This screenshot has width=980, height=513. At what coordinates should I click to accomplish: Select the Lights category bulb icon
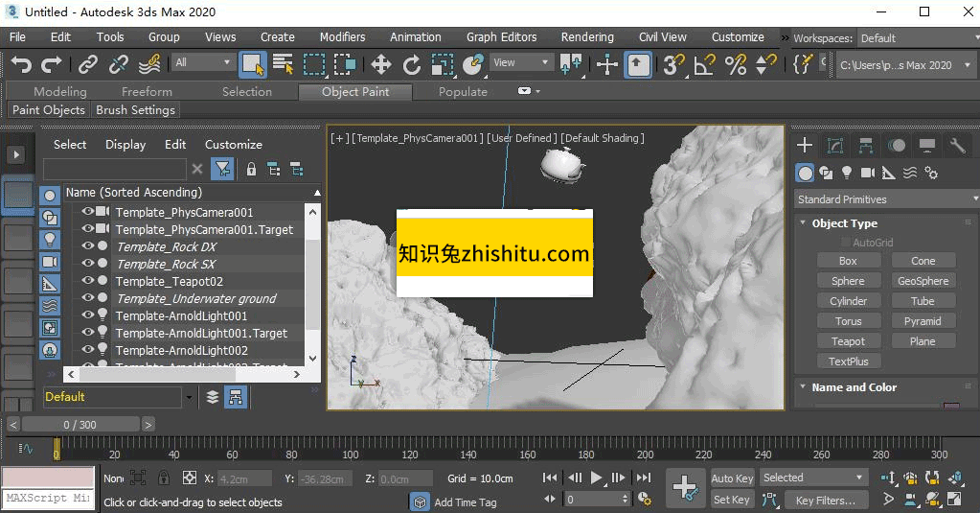click(846, 173)
